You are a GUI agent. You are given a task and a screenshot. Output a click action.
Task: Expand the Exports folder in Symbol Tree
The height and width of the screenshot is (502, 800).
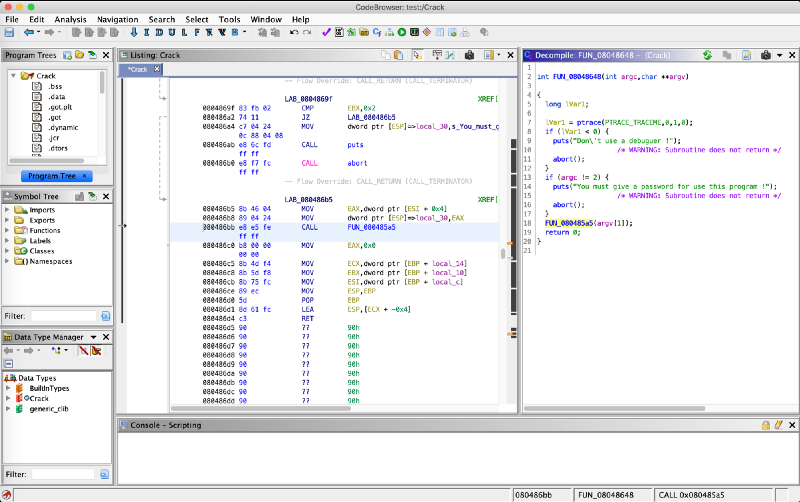(7, 220)
